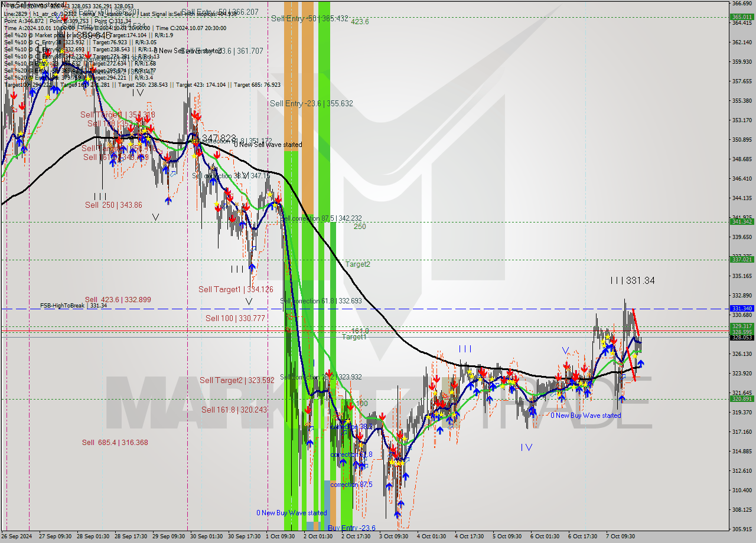Select the '3 Oct 09:30' time label
Image resolution: width=756 pixels, height=543 pixels.
pyautogui.click(x=394, y=537)
